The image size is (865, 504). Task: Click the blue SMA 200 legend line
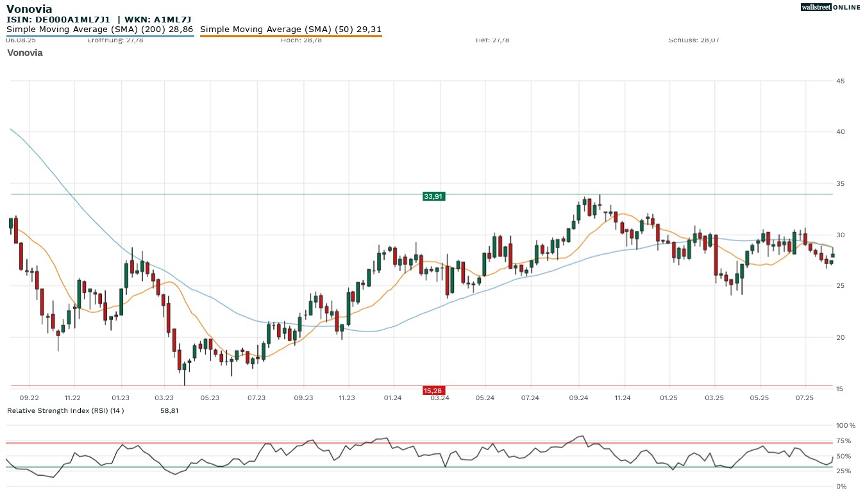[x=100, y=36]
